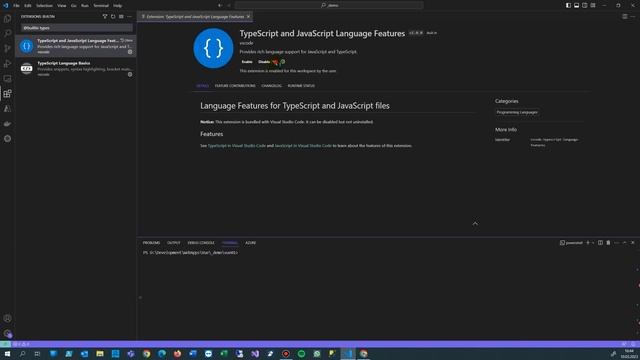Click the Disable button
Viewport: 640px width, 360px height.
coord(264,62)
